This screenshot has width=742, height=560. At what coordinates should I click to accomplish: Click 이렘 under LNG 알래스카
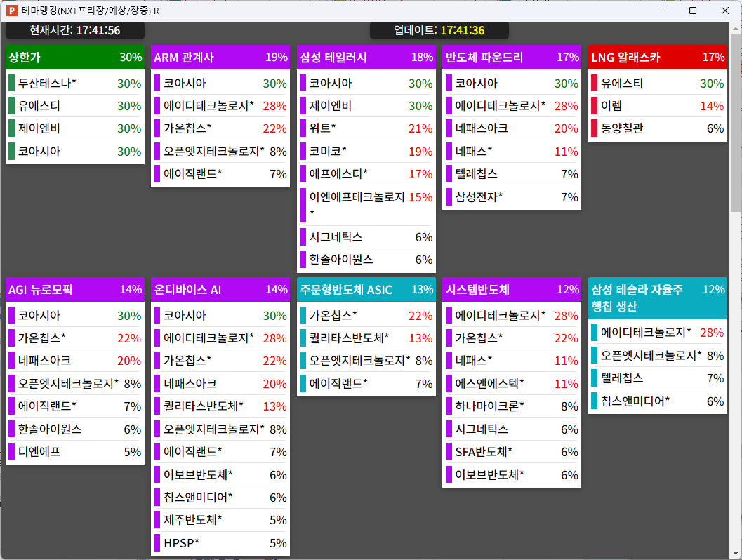658,106
